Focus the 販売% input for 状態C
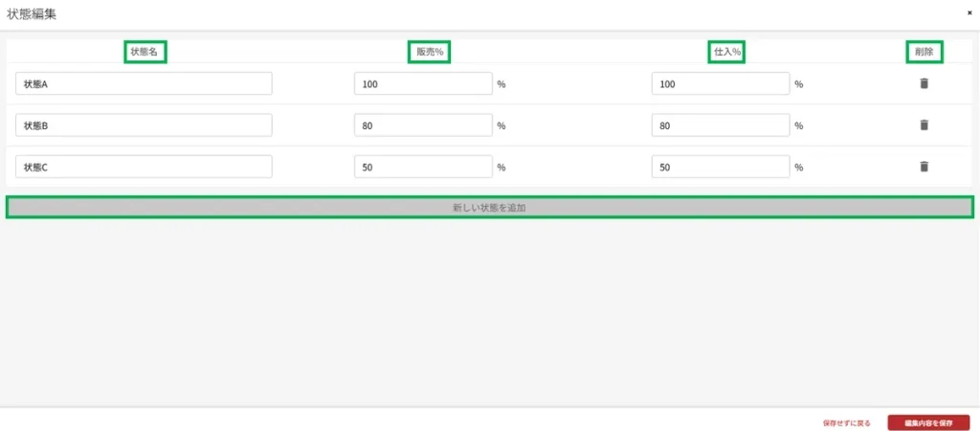 [x=423, y=167]
